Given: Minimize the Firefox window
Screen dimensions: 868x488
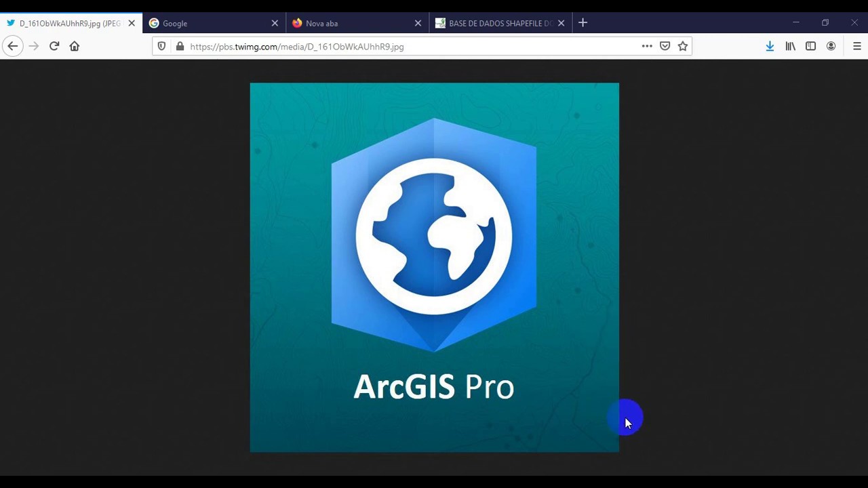Looking at the screenshot, I should pyautogui.click(x=796, y=23).
